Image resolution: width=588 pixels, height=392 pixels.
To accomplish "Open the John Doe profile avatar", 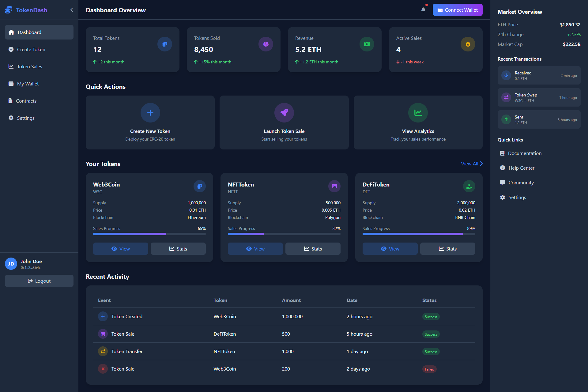I will click(11, 264).
